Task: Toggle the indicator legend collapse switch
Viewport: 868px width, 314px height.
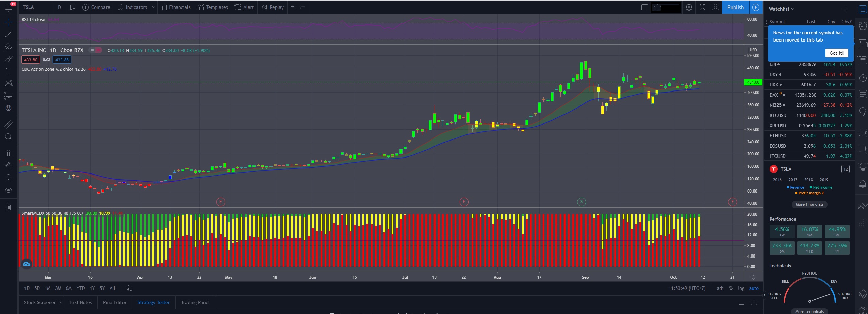Action: 95,50
